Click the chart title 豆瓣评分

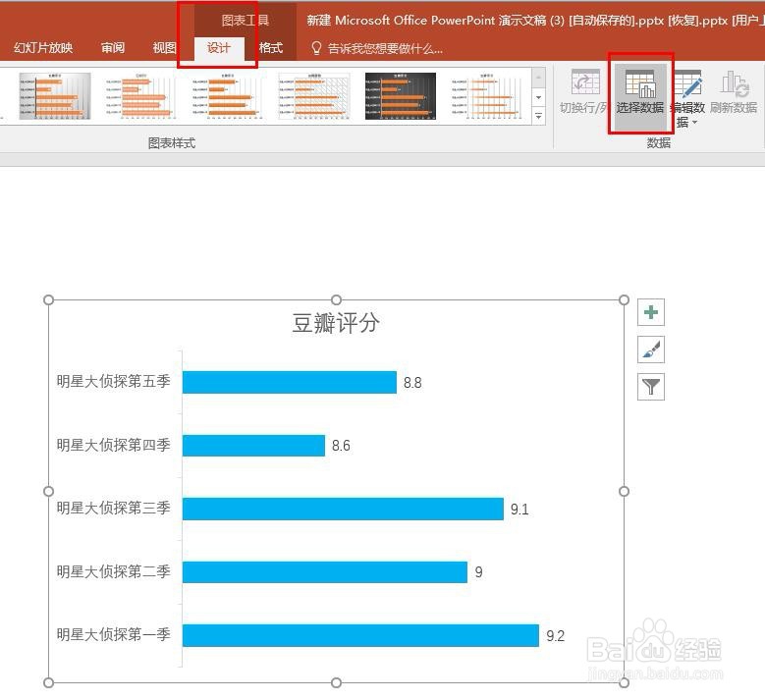point(336,323)
